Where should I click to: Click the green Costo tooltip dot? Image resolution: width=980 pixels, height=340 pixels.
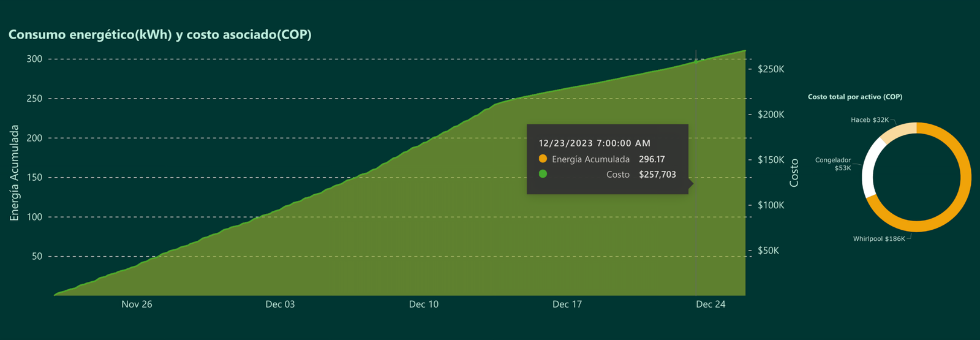coord(543,174)
